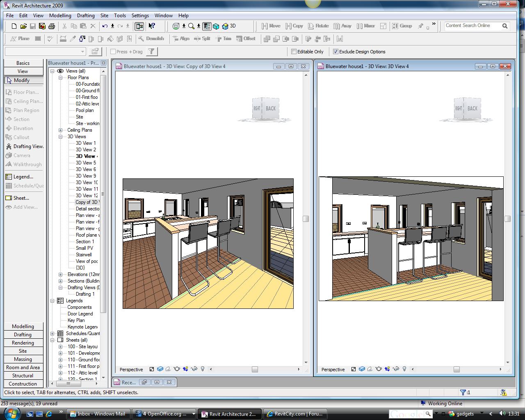525x420 pixels.
Task: Tick the Press + Drag checkbox
Action: (x=113, y=52)
